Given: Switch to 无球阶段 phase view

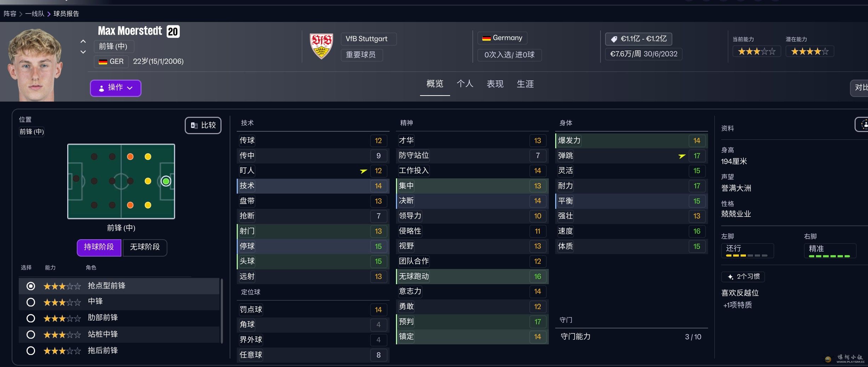Looking at the screenshot, I should [x=145, y=247].
